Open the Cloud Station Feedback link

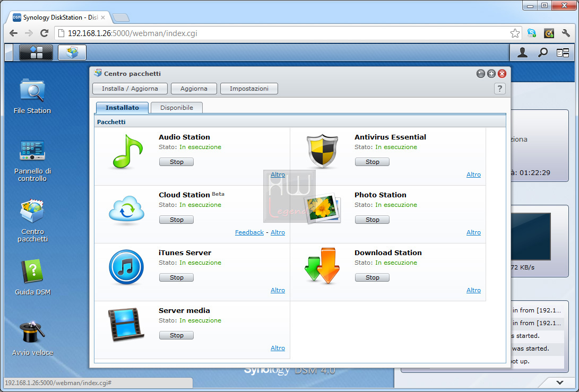(x=249, y=232)
